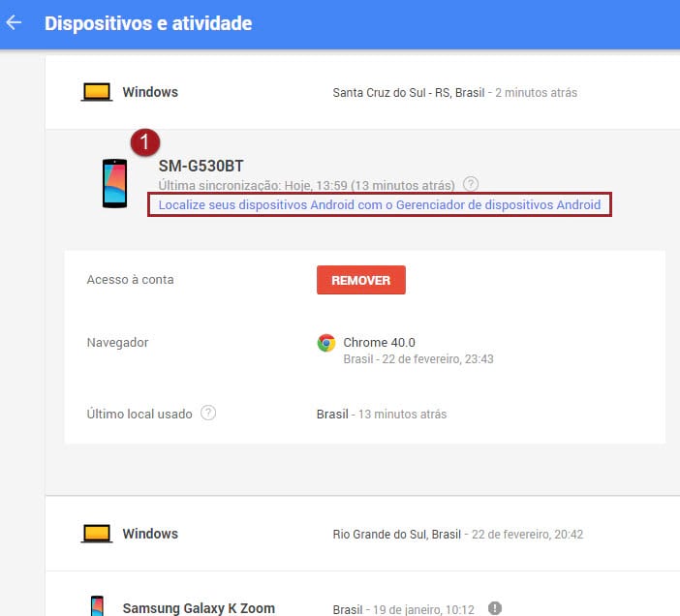Click the Samsung Galaxy K Zoom phone icon
Image resolution: width=680 pixels, height=616 pixels.
click(x=97, y=606)
